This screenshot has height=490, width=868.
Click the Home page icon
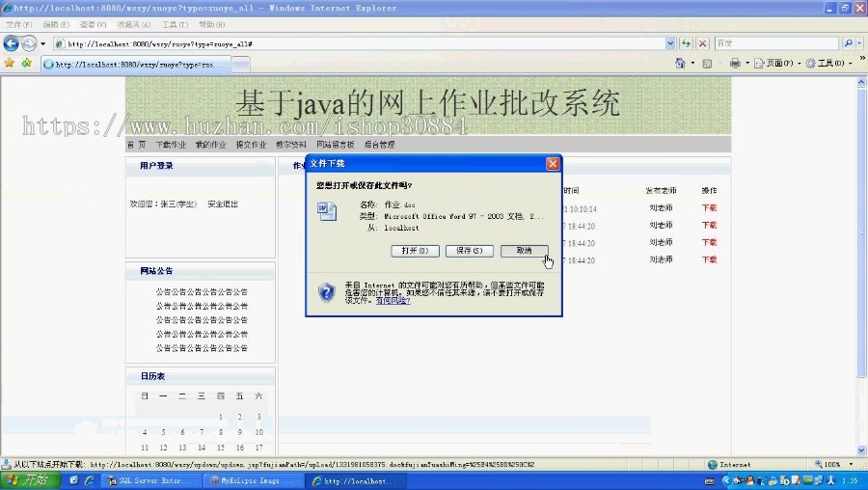click(680, 63)
